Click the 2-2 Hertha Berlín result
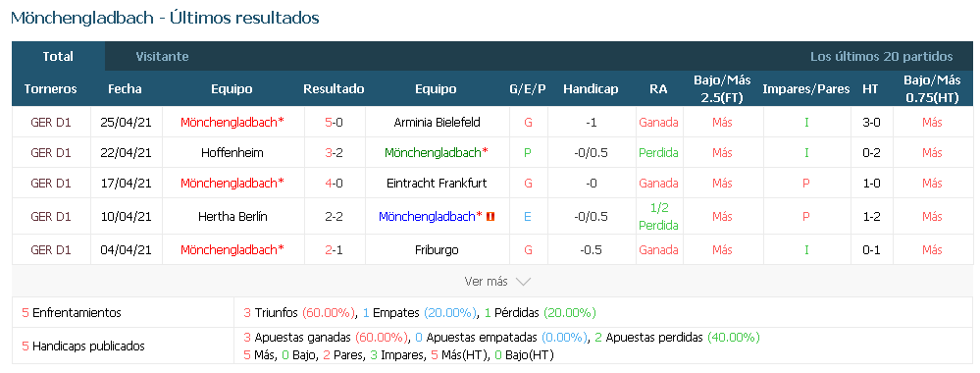This screenshot has width=980, height=373. (x=334, y=217)
